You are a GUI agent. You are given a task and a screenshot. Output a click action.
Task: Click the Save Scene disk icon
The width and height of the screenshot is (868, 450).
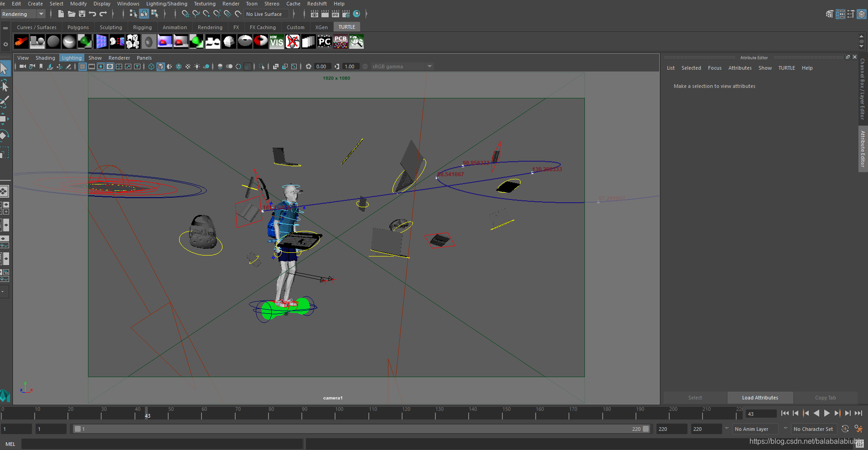point(82,14)
